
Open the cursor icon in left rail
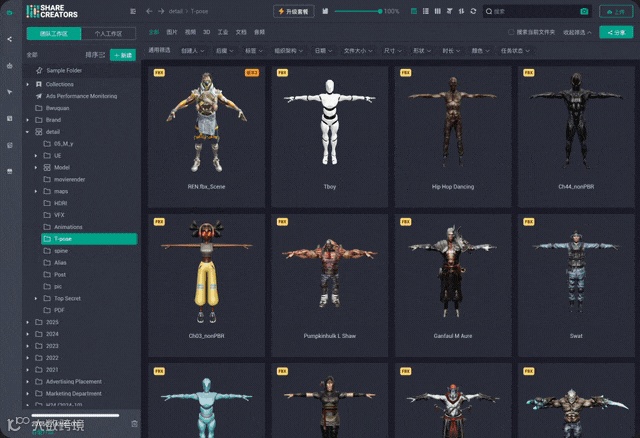[9, 92]
